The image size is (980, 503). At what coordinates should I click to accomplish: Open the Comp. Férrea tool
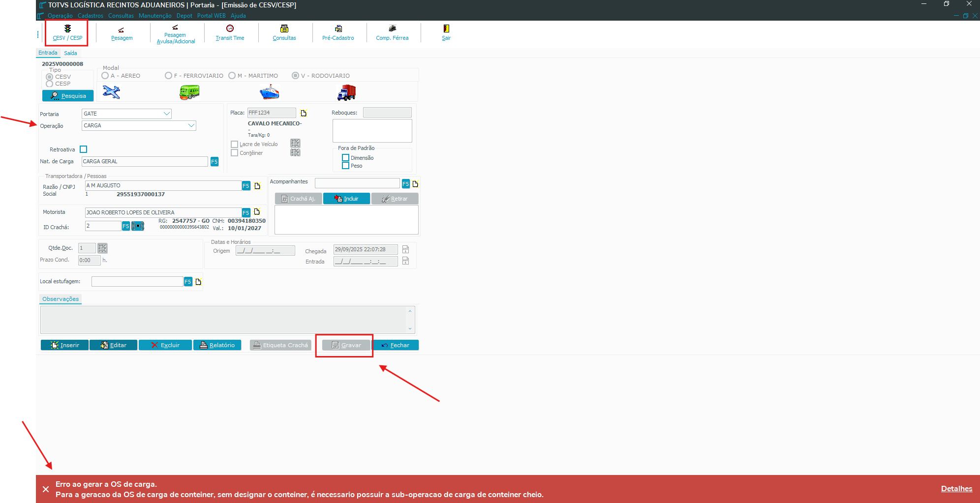click(x=392, y=33)
